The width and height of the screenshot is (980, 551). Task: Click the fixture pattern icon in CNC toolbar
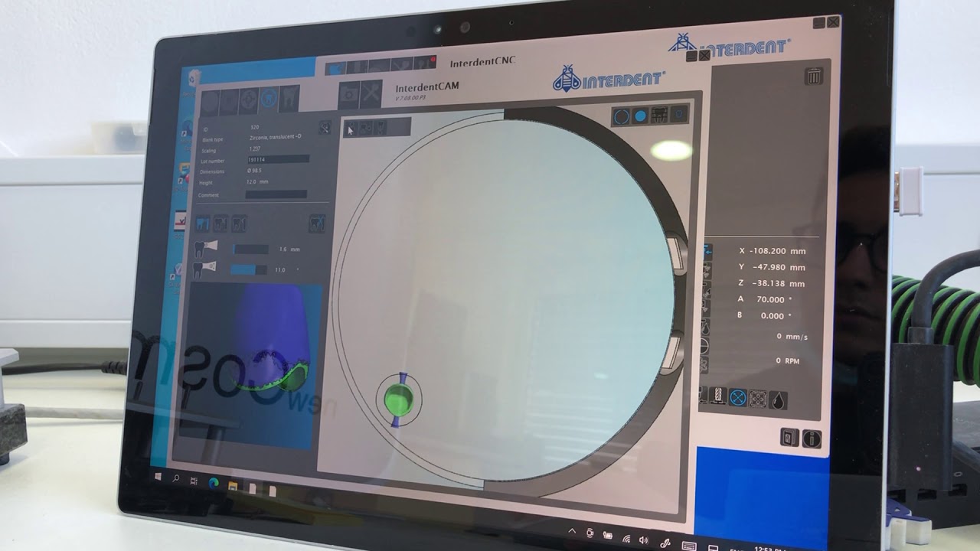[758, 399]
